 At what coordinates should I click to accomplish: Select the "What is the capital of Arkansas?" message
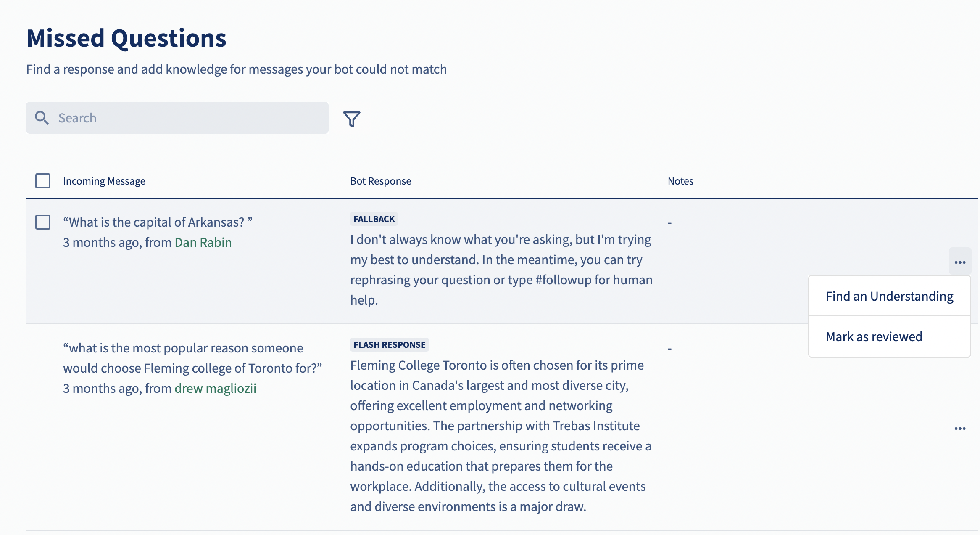[158, 222]
